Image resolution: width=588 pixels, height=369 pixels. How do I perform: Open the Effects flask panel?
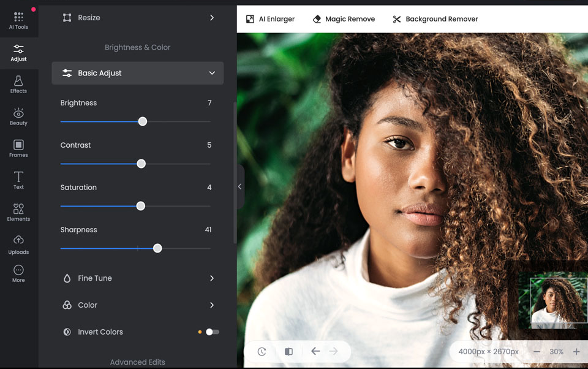[x=18, y=85]
